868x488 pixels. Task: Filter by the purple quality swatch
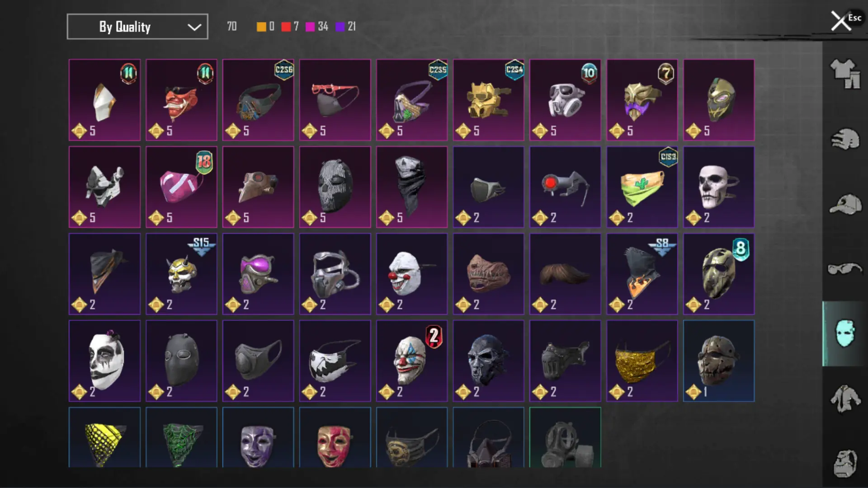[x=340, y=27]
